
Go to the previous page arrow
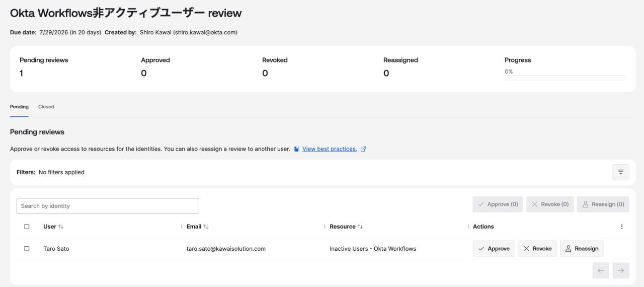[601, 270]
